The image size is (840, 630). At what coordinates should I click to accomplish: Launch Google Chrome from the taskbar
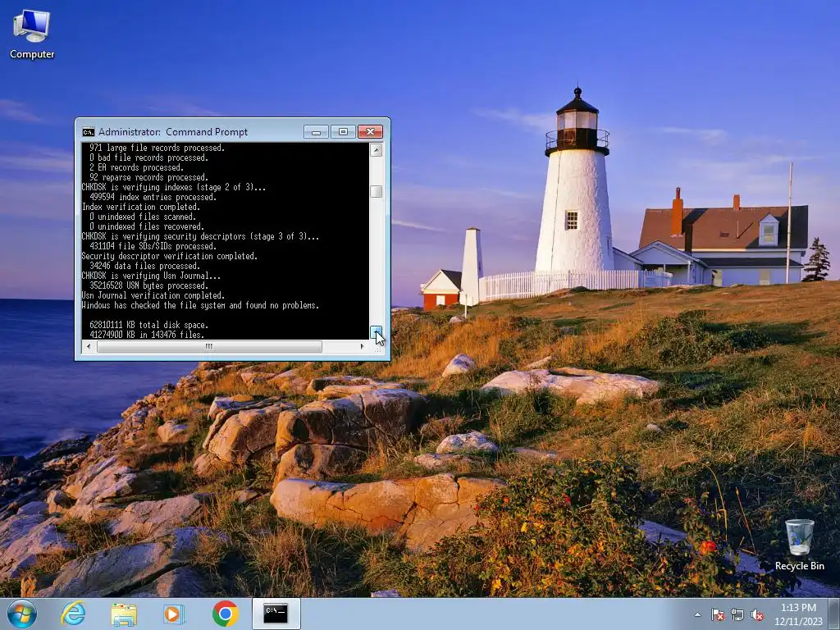click(x=225, y=614)
